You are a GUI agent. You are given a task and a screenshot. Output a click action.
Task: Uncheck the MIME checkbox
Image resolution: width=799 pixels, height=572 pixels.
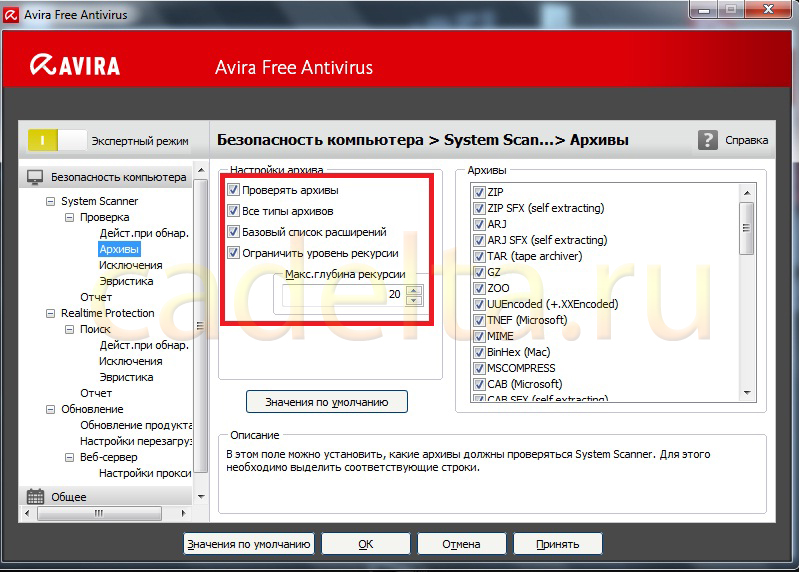(x=479, y=337)
